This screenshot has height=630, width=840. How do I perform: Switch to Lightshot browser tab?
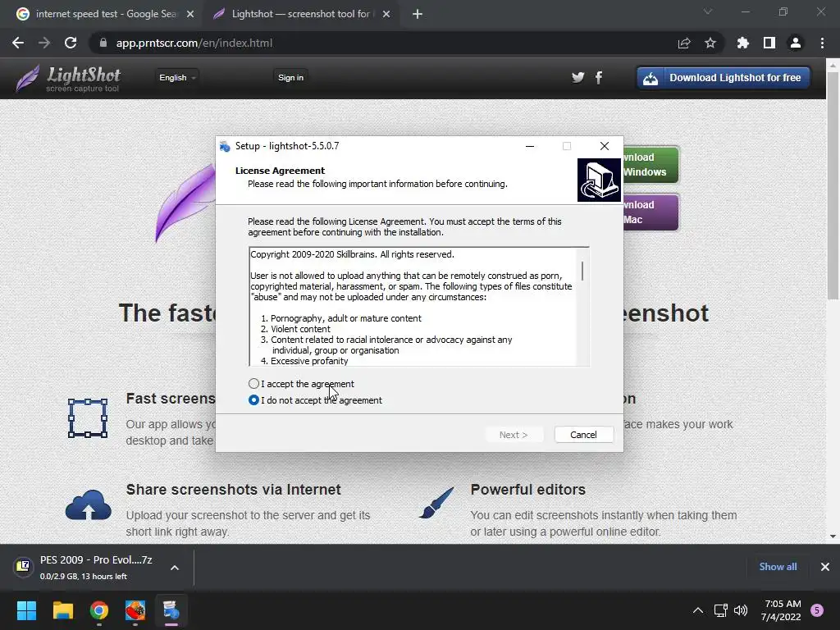(x=300, y=14)
